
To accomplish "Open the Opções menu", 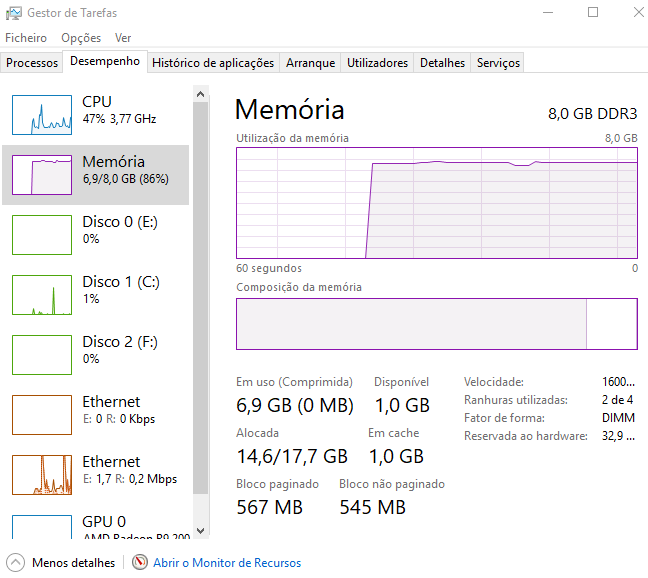I will pyautogui.click(x=81, y=38).
